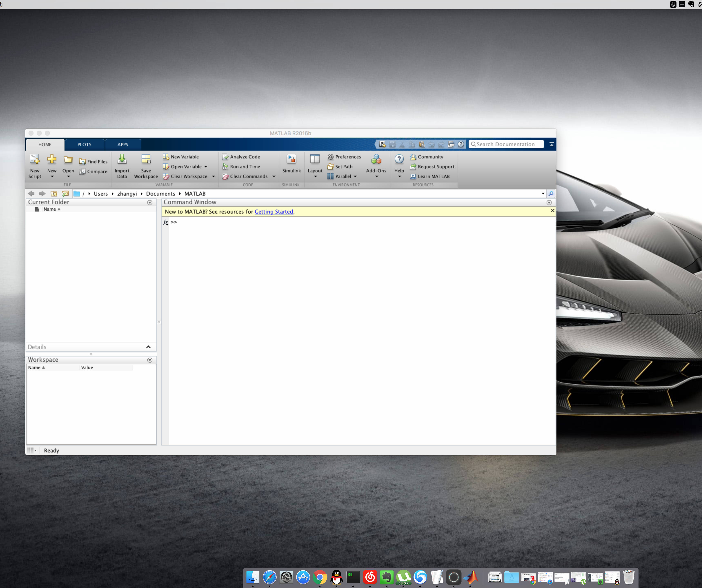Image resolution: width=702 pixels, height=588 pixels.
Task: Toggle the Details panel chevron
Action: [148, 347]
